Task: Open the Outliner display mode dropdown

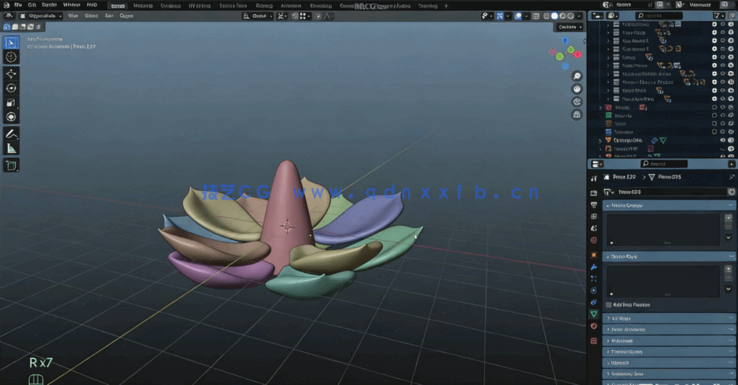Action: click(612, 16)
